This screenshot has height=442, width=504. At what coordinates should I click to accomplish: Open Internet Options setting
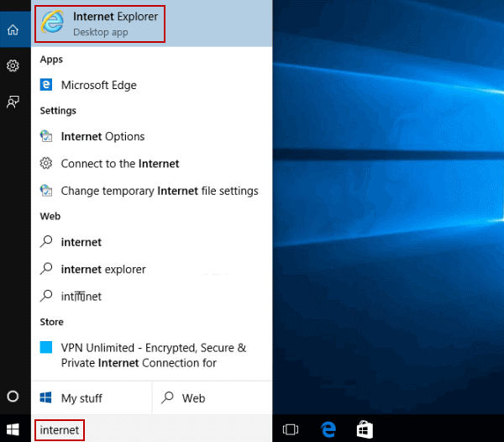151,137
